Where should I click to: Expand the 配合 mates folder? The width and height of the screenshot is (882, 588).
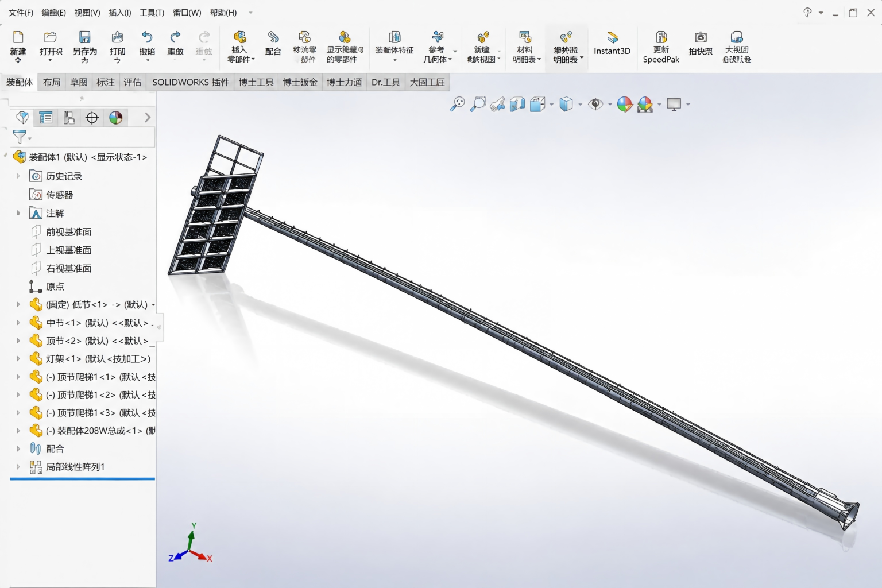[x=18, y=448]
